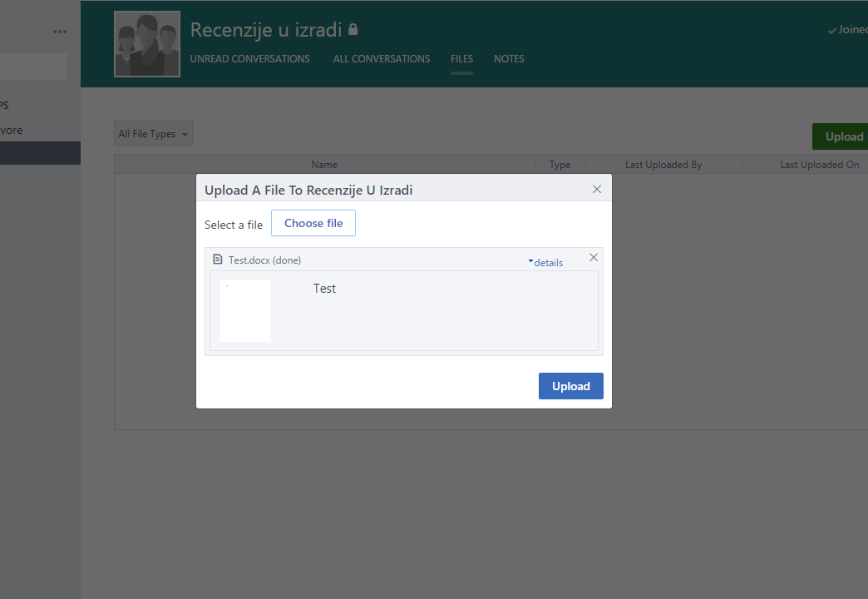Open the three-dot menu in the sidebar
Viewport: 868px width, 599px height.
(60, 32)
